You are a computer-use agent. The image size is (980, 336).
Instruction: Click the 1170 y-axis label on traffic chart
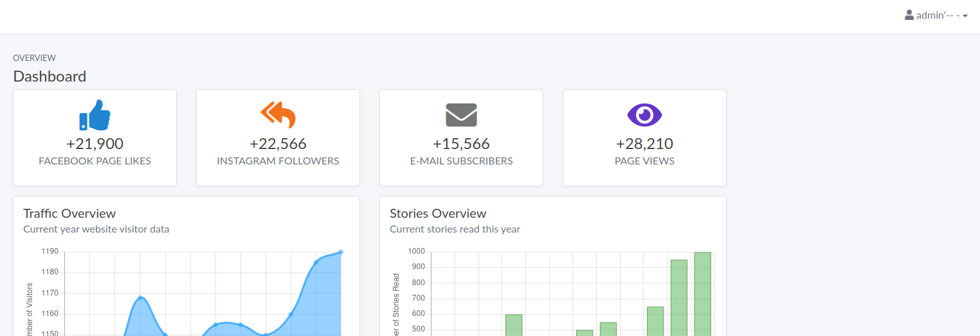(50, 293)
